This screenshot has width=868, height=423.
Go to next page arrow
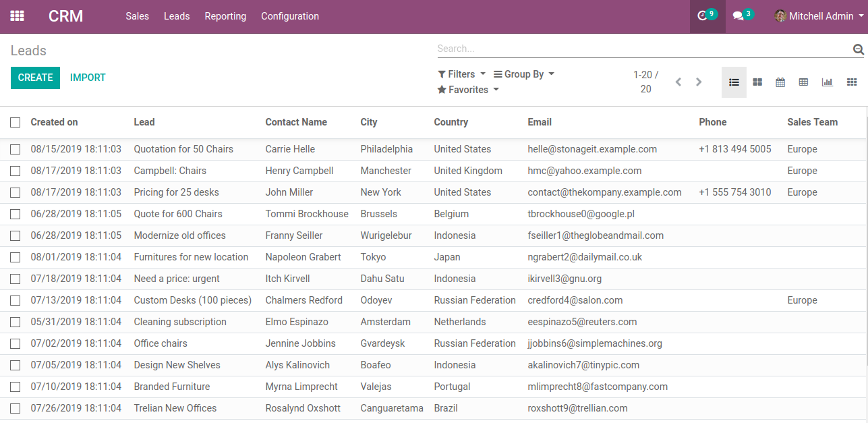pyautogui.click(x=699, y=82)
